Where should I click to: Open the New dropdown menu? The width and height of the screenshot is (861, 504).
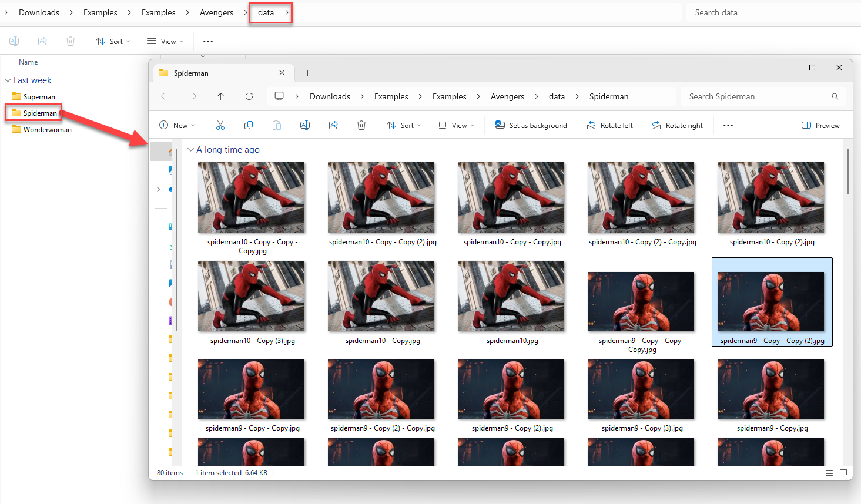pyautogui.click(x=177, y=125)
